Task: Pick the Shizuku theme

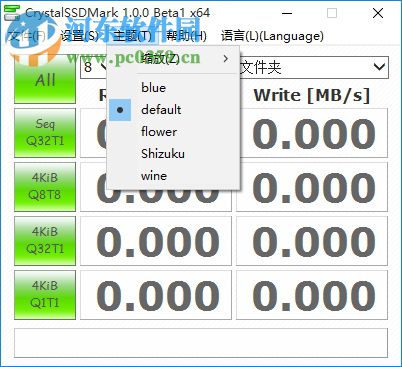Action: point(173,154)
